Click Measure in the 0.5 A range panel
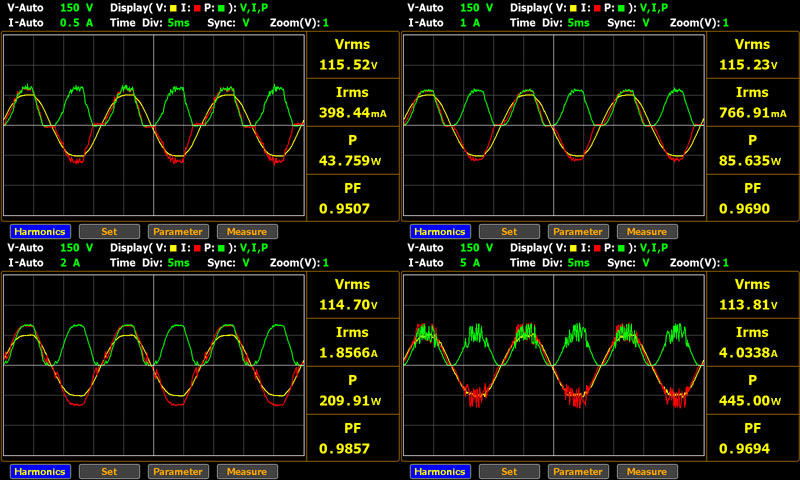This screenshot has height=480, width=800. [247, 232]
